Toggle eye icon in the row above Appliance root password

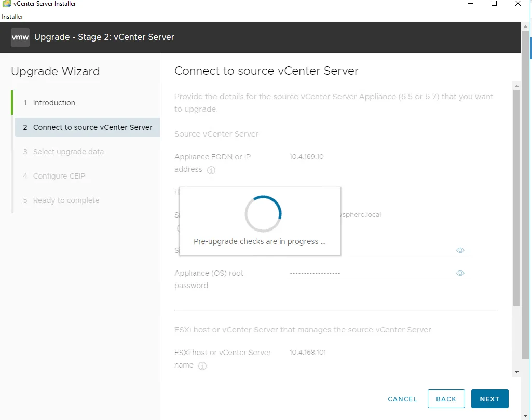tap(460, 250)
